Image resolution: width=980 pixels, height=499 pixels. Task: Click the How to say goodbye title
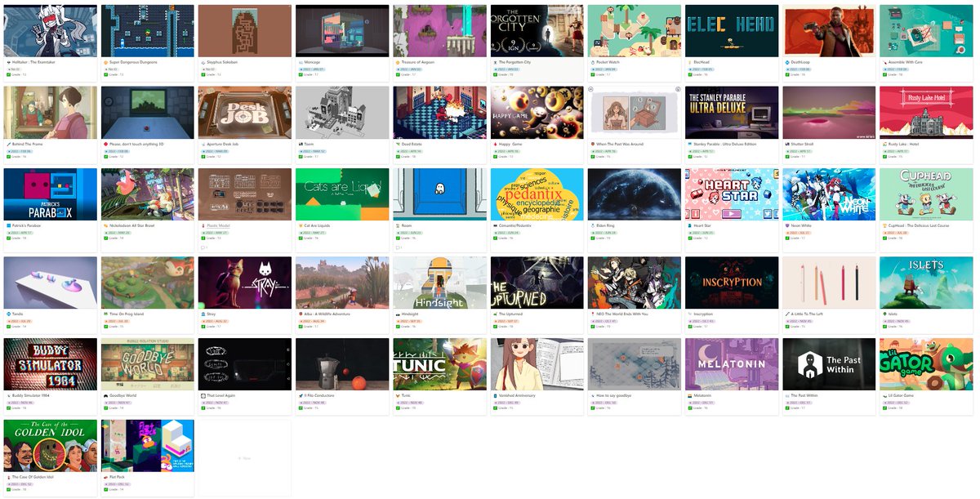point(615,395)
